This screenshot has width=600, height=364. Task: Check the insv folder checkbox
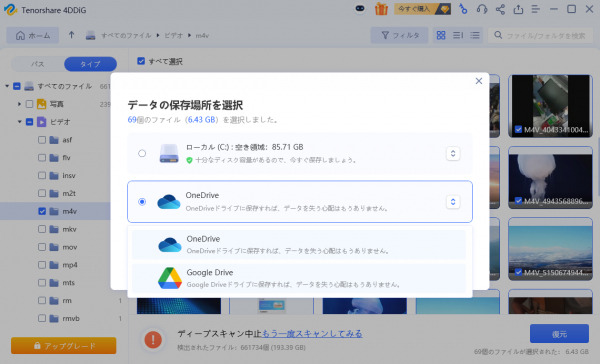42,175
